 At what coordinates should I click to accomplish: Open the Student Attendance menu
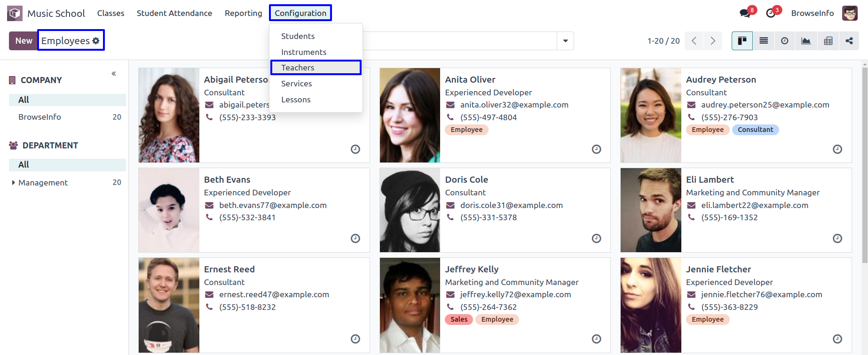pos(174,13)
